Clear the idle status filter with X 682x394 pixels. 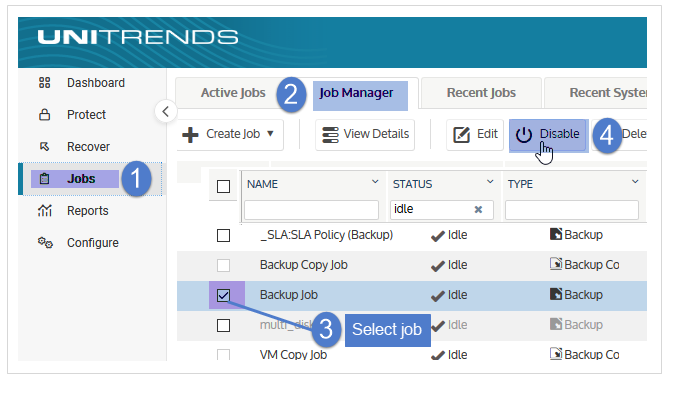pos(478,210)
